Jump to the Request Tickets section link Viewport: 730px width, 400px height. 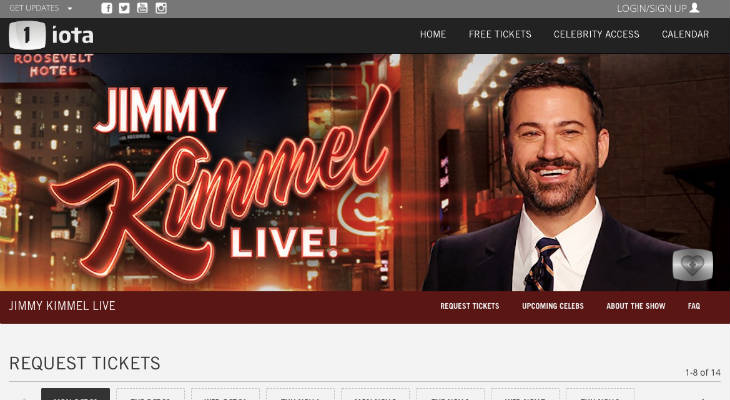click(x=470, y=306)
